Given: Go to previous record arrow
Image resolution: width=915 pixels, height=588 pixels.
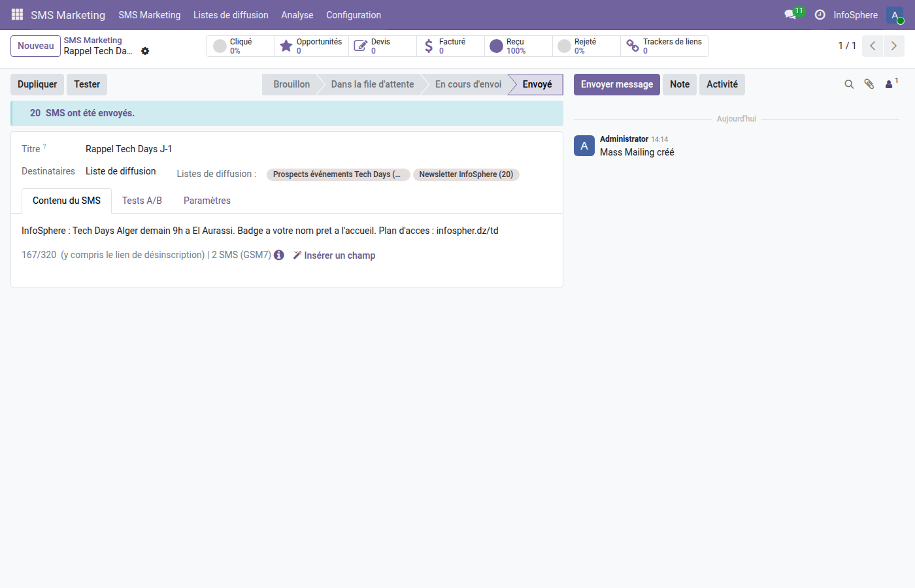Looking at the screenshot, I should coord(873,46).
